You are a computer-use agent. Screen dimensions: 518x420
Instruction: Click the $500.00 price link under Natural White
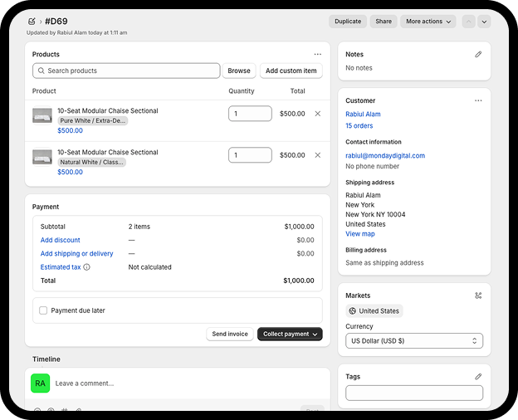(x=70, y=172)
